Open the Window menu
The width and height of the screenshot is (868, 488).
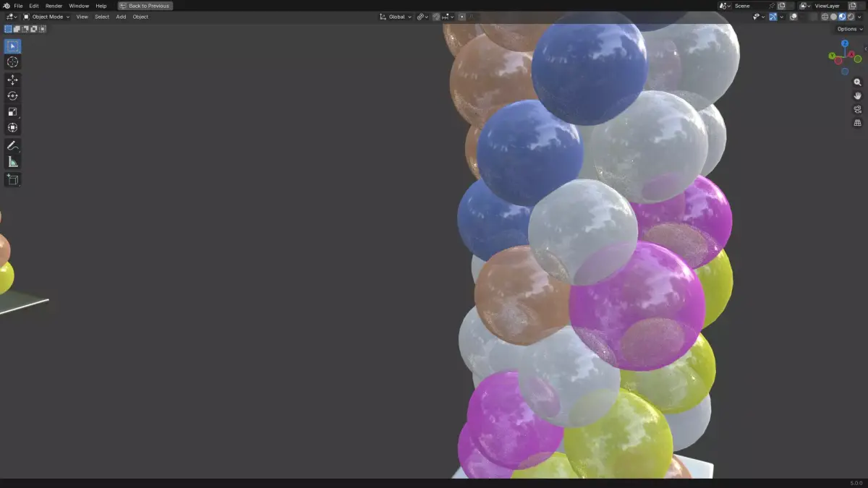click(x=79, y=6)
